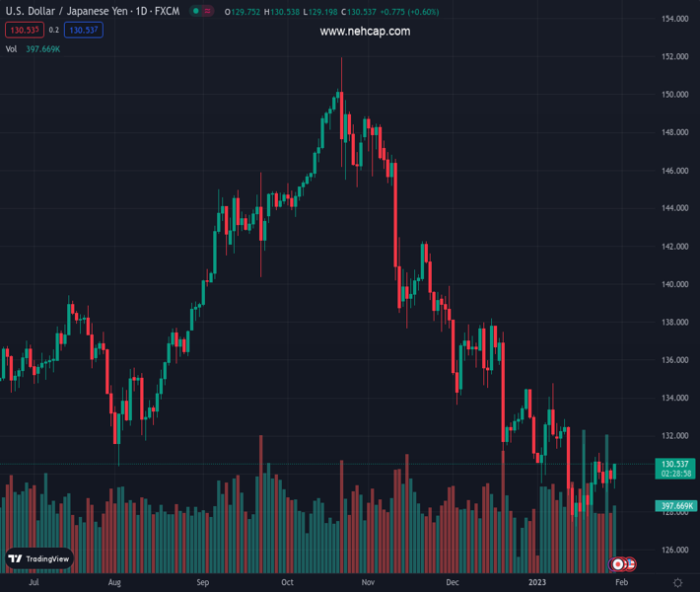The height and width of the screenshot is (592, 700).
Task: Click the volume label 397.669K on axis
Action: pos(675,506)
